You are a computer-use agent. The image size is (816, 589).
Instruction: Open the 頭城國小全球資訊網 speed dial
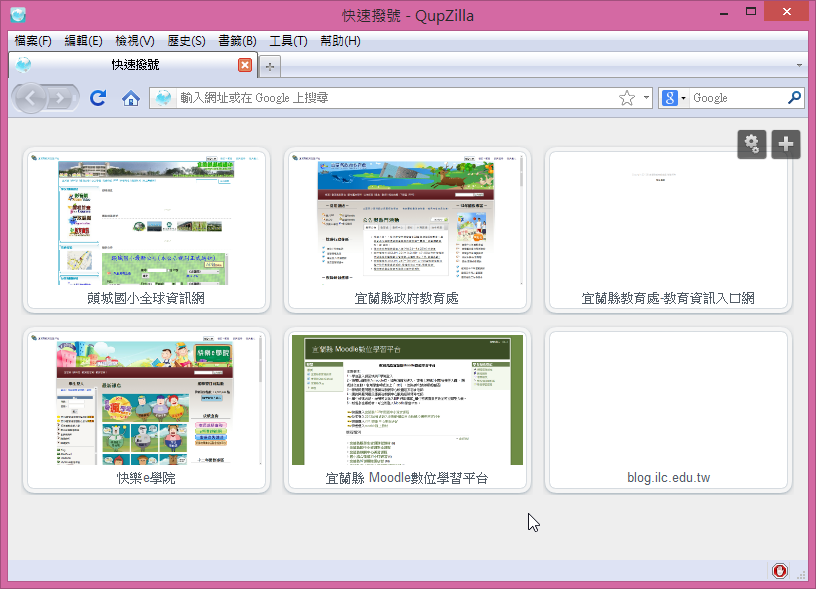click(146, 230)
